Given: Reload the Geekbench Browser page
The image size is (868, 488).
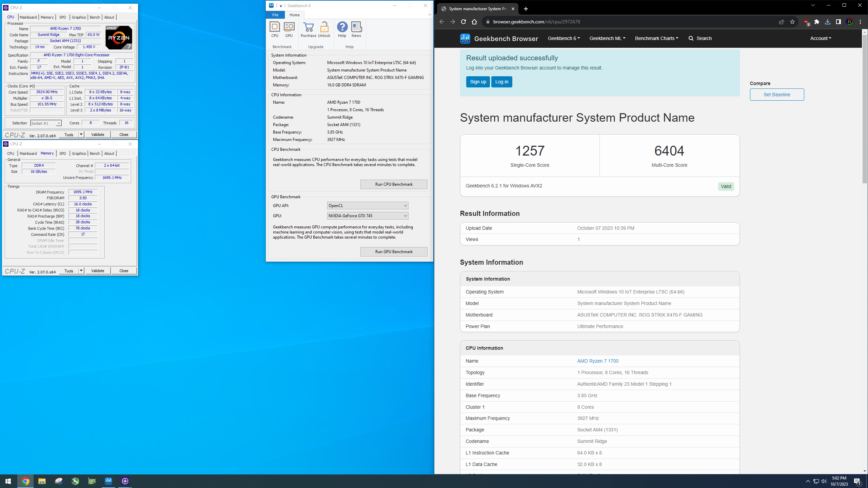Looking at the screenshot, I should pyautogui.click(x=463, y=22).
